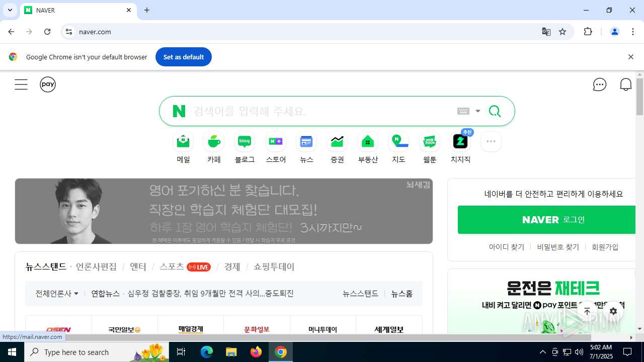644x362 pixels.
Task: Open the notification bell icon
Action: click(626, 84)
